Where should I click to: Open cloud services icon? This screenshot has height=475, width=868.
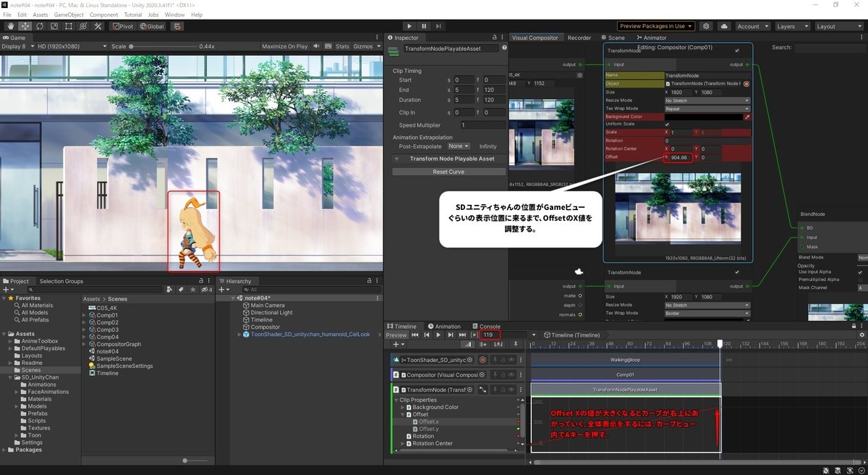click(x=724, y=26)
